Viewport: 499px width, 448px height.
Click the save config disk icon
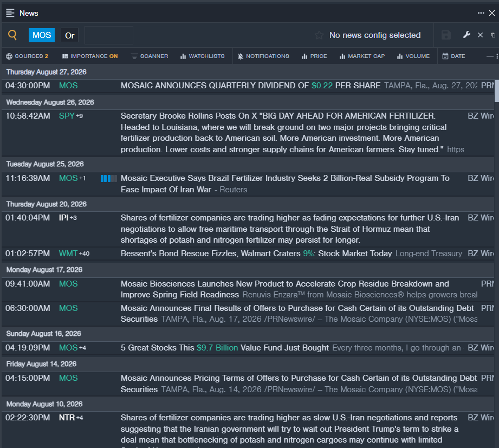coord(446,35)
